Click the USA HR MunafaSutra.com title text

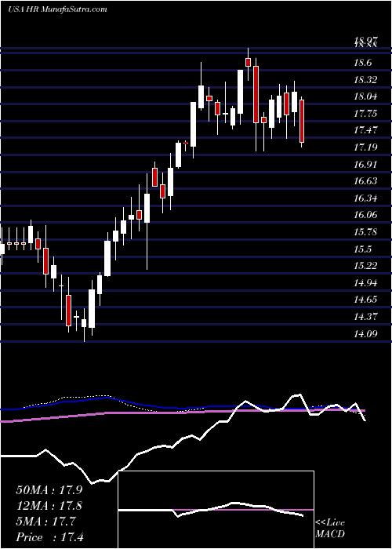pyautogui.click(x=57, y=9)
